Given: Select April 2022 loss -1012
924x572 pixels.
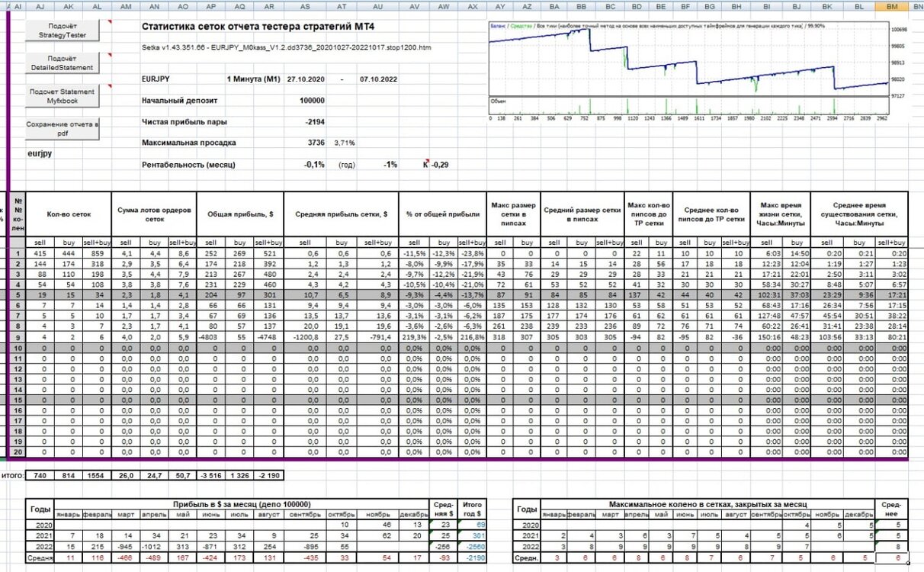Looking at the screenshot, I should [154, 548].
